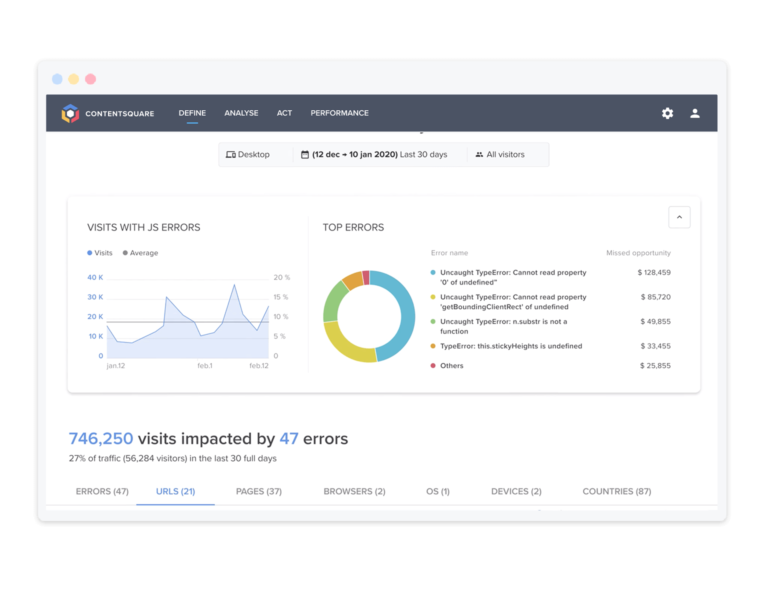Switch to the Browsers (2) tab
This screenshot has height=590, width=768.
point(354,492)
